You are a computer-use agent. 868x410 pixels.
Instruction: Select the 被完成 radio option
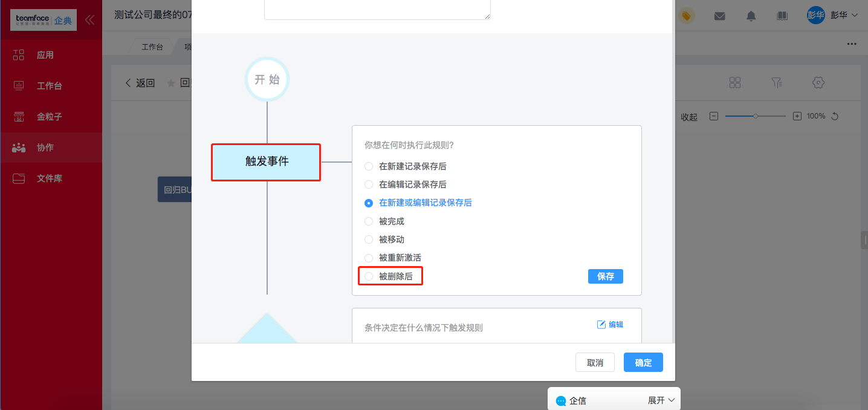(369, 221)
